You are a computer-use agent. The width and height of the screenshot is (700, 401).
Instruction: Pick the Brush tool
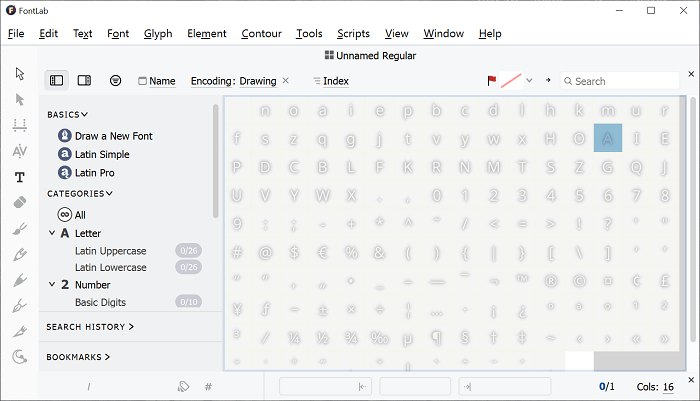(x=19, y=229)
